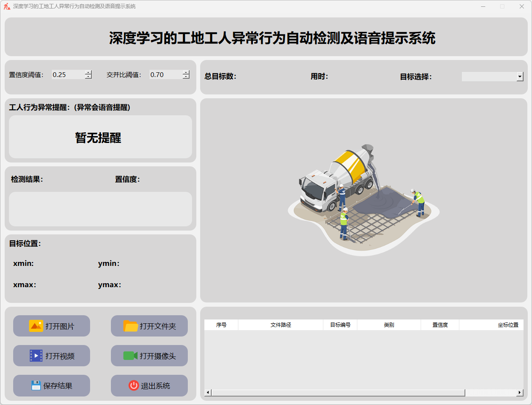Click into the 置信度阈值 input field

point(68,75)
